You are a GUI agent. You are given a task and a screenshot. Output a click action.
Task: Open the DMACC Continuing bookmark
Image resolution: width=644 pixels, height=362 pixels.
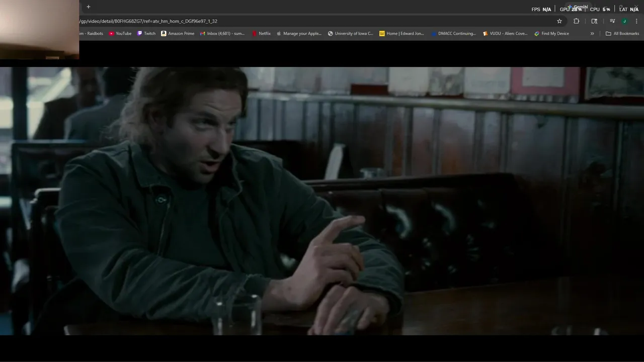[453, 34]
